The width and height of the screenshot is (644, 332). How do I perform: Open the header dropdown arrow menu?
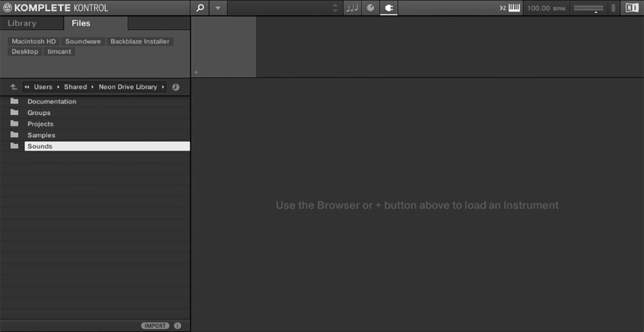point(217,8)
